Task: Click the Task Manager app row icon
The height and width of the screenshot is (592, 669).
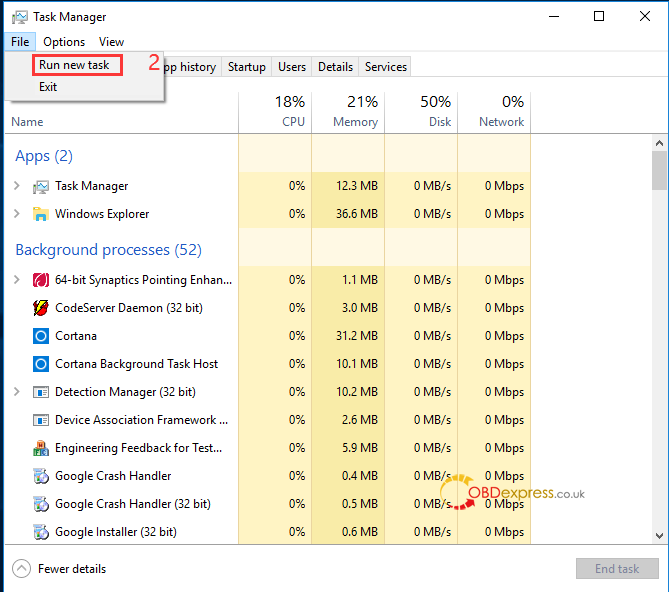Action: pyautogui.click(x=41, y=186)
